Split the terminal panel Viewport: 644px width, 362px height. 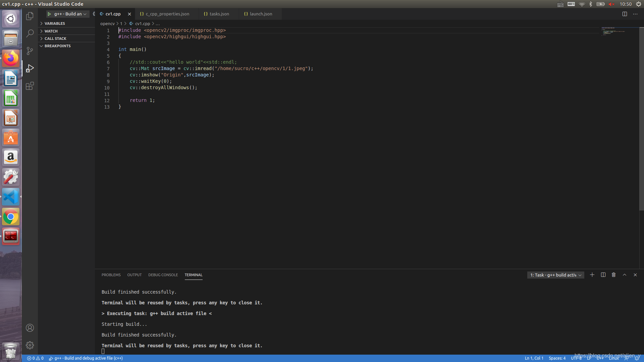[x=603, y=275]
